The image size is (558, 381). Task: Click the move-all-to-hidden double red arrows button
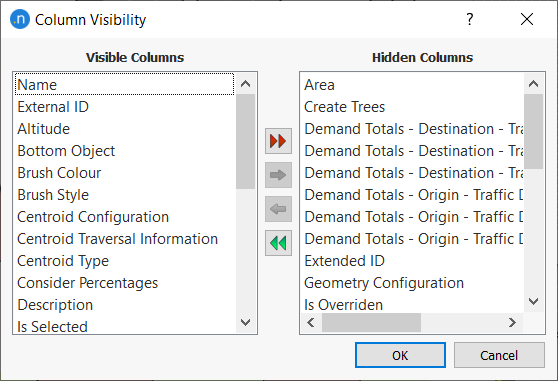tap(278, 141)
